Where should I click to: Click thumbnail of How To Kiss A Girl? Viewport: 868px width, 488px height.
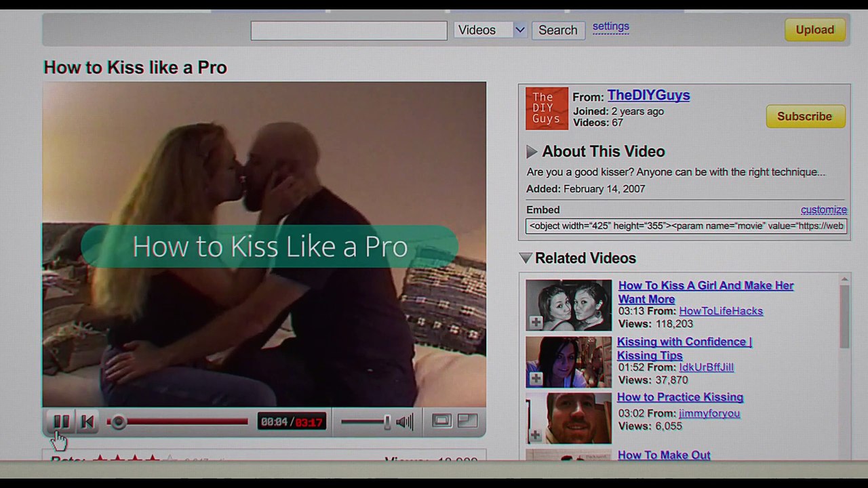click(x=568, y=305)
